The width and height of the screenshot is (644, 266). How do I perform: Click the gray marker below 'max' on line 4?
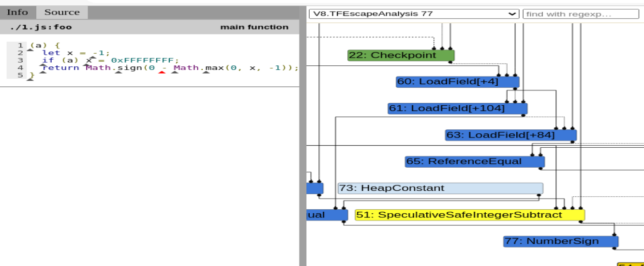point(206,72)
